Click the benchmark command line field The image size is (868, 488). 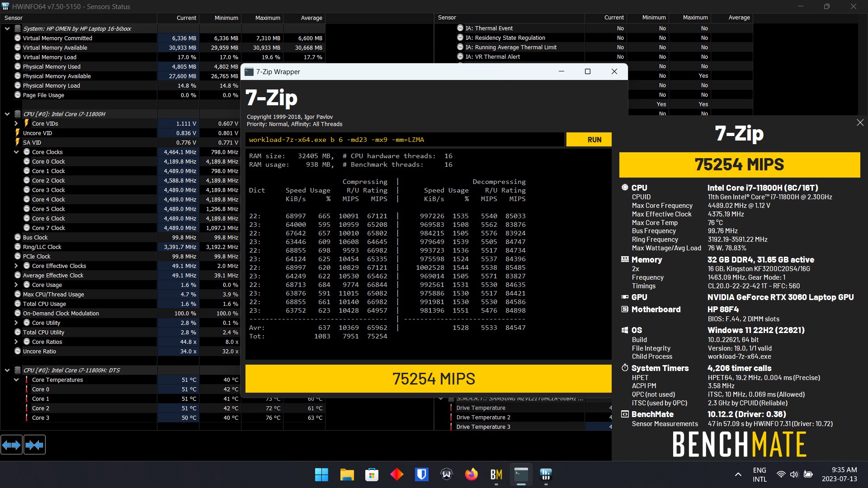click(x=405, y=140)
